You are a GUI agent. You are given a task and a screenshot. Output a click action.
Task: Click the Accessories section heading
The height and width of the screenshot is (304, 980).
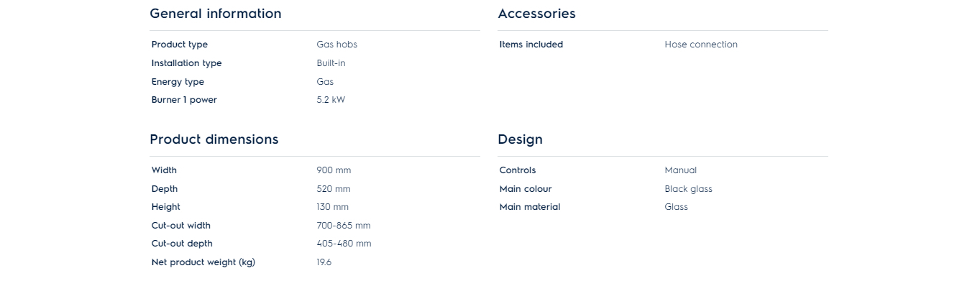coord(536,14)
